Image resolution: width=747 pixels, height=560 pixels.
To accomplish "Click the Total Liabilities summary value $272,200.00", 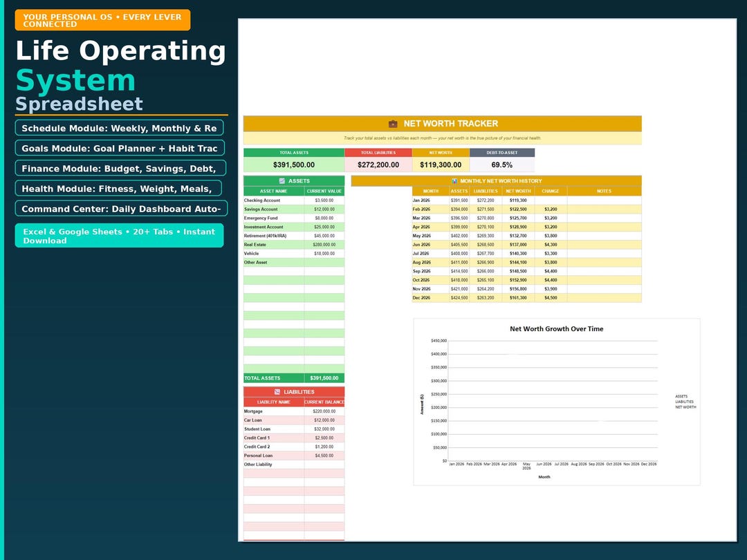I will pyautogui.click(x=378, y=165).
